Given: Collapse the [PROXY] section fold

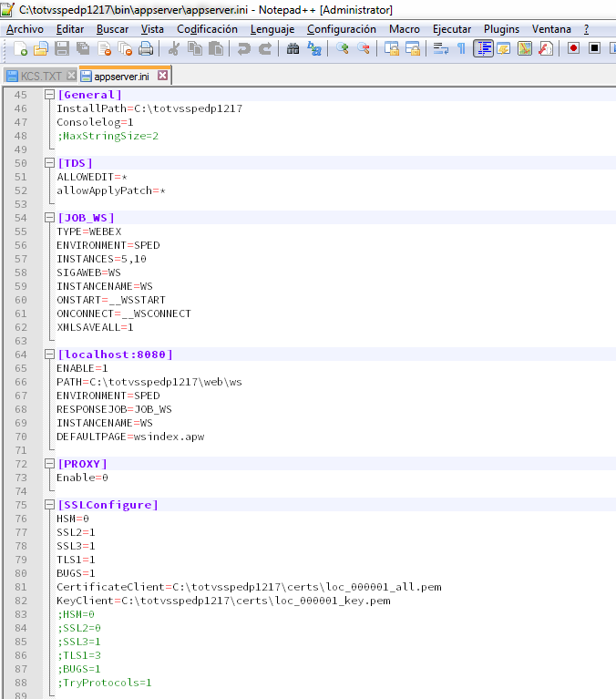Looking at the screenshot, I should point(49,464).
